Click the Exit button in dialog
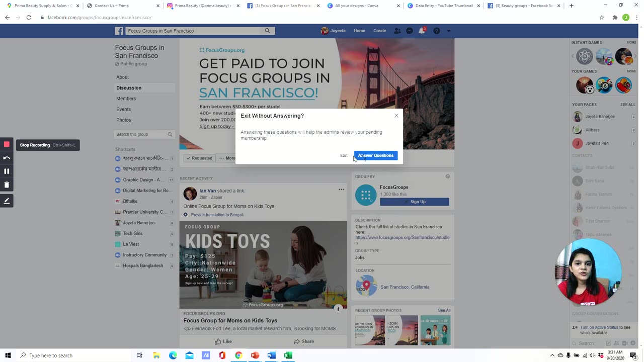The height and width of the screenshot is (362, 644). click(x=344, y=155)
